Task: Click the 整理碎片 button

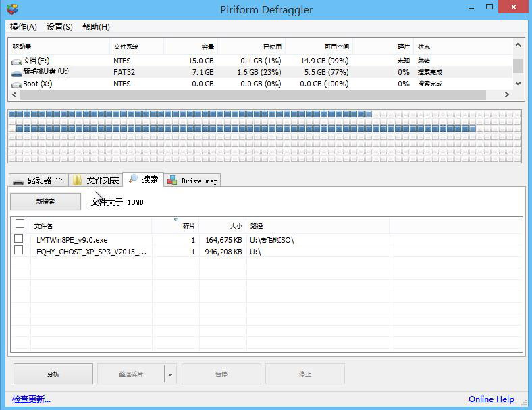Action: [131, 374]
